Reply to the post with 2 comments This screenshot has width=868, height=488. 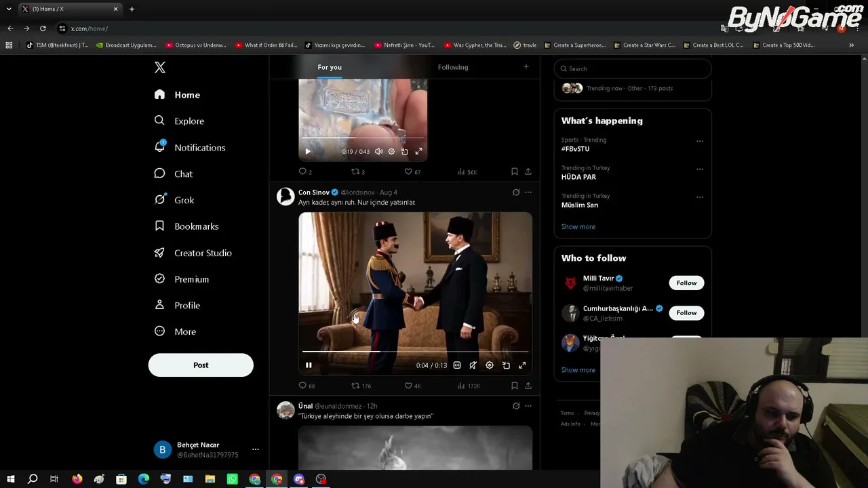306,172
